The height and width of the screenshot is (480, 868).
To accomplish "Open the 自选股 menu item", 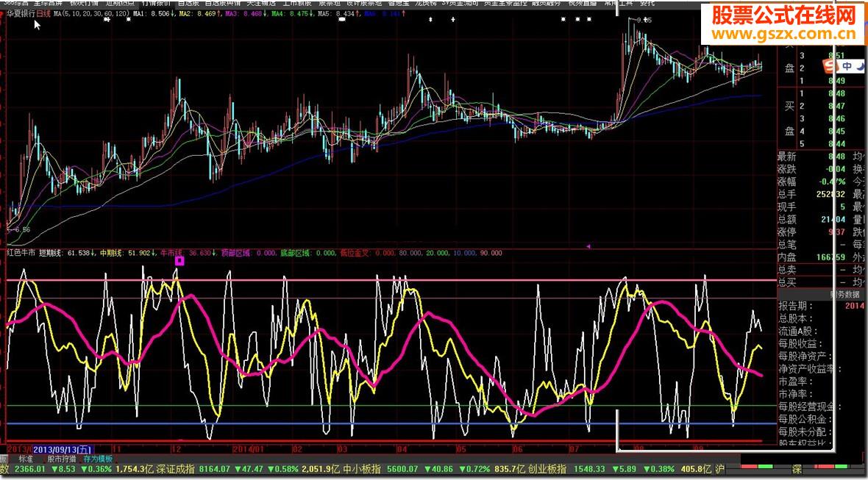I will coord(181,3).
